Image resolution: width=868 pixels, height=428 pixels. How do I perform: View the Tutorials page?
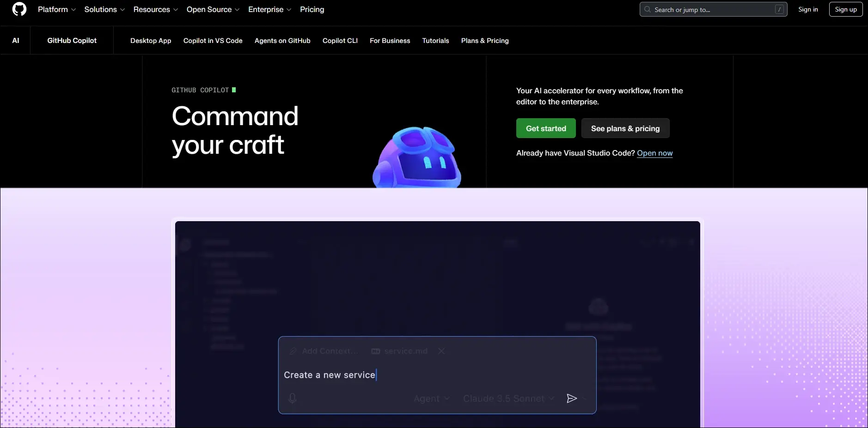tap(435, 41)
